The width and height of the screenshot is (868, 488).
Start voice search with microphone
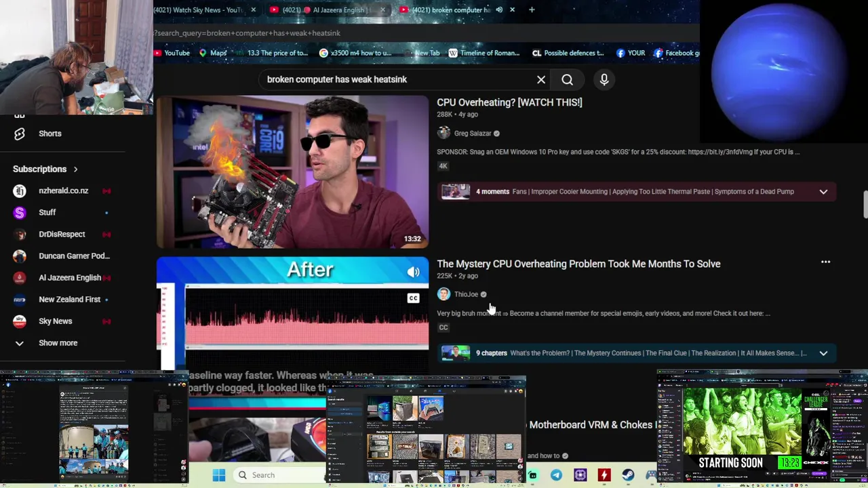[604, 79]
